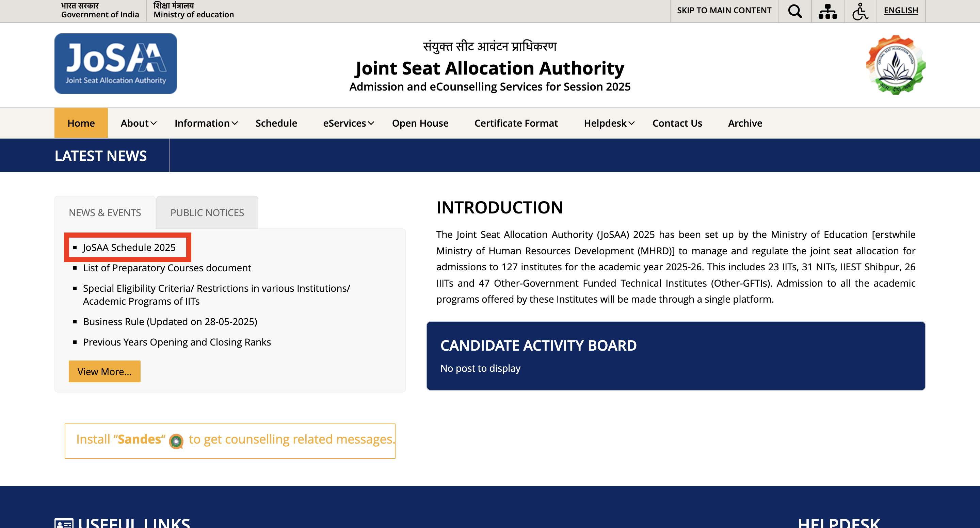Viewport: 980px width, 528px height.
Task: Click the Useful Links card icon
Action: pos(64,523)
